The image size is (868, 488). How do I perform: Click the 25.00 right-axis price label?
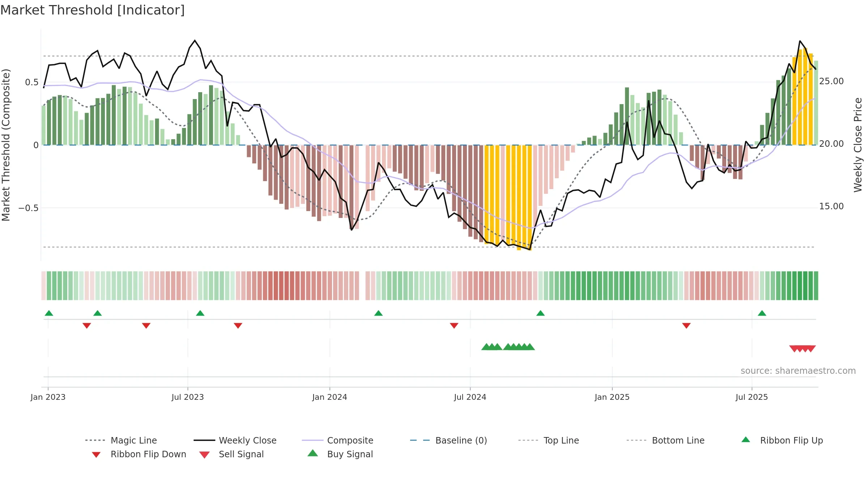pyautogui.click(x=831, y=81)
